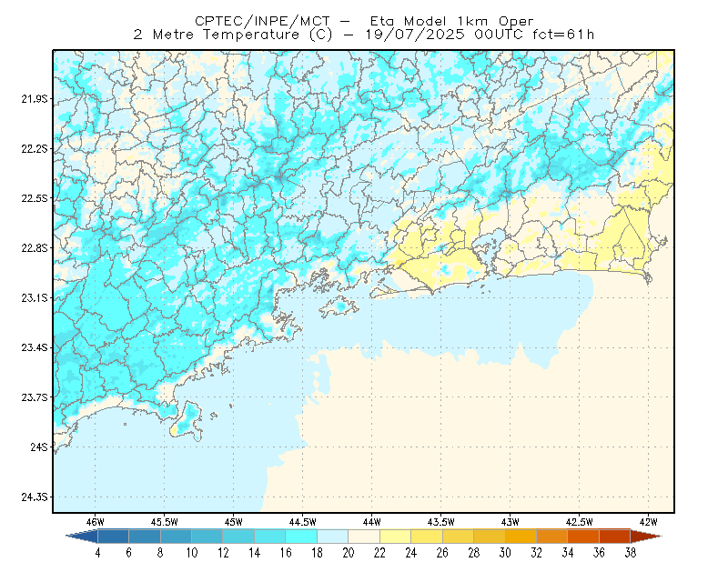Screen dimensions: 728x562
Task: Click the 44W longitude label
Action: tap(372, 522)
